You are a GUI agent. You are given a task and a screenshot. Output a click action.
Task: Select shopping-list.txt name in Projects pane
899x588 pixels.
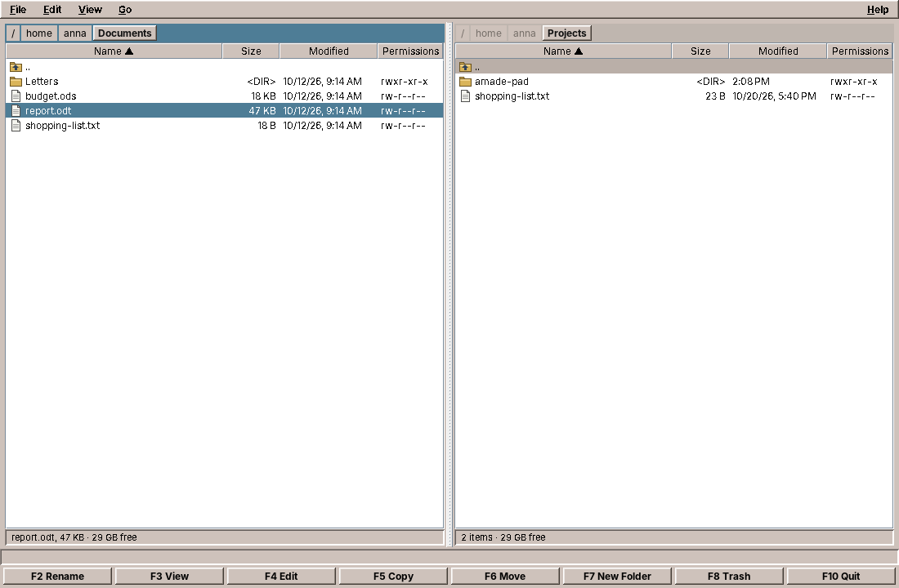(x=512, y=96)
